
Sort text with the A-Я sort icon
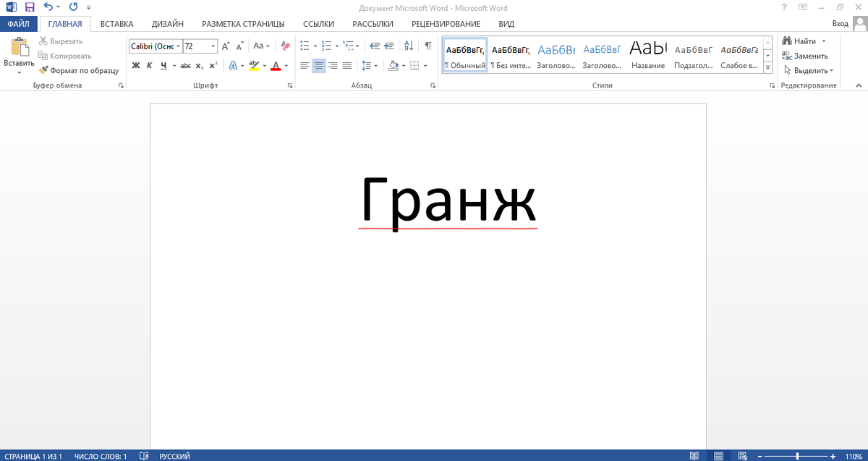point(409,46)
